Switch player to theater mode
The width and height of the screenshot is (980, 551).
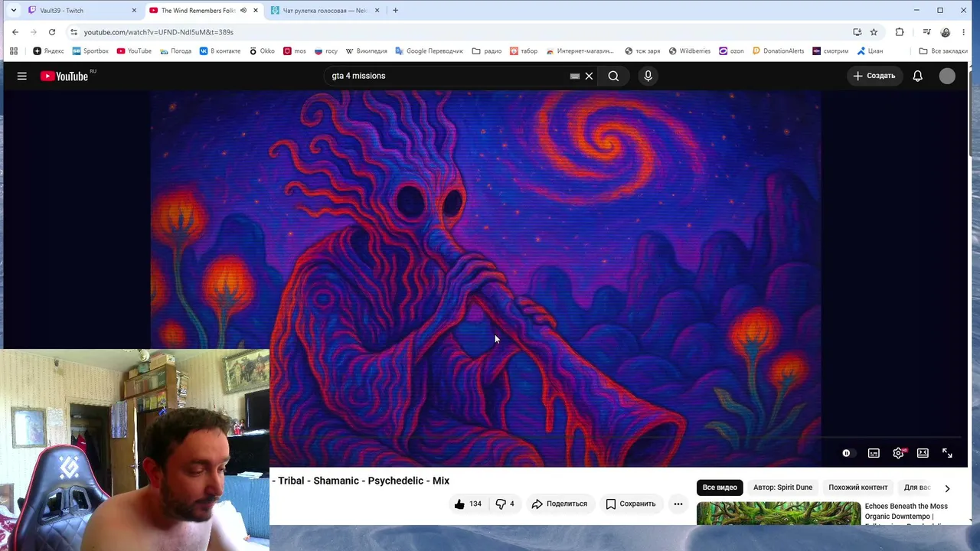coord(923,453)
